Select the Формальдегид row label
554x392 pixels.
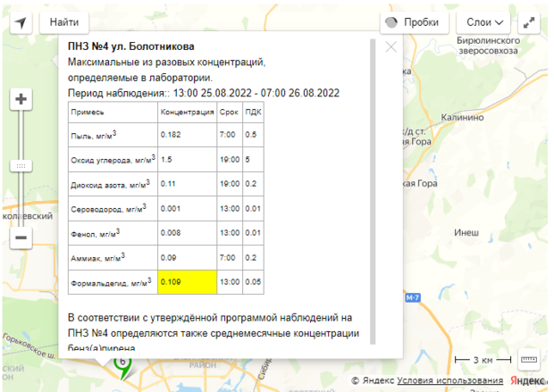pyautogui.click(x=110, y=283)
